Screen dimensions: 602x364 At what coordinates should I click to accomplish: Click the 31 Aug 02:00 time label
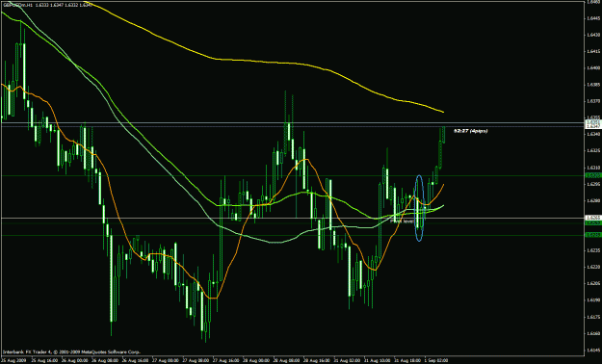(347, 360)
